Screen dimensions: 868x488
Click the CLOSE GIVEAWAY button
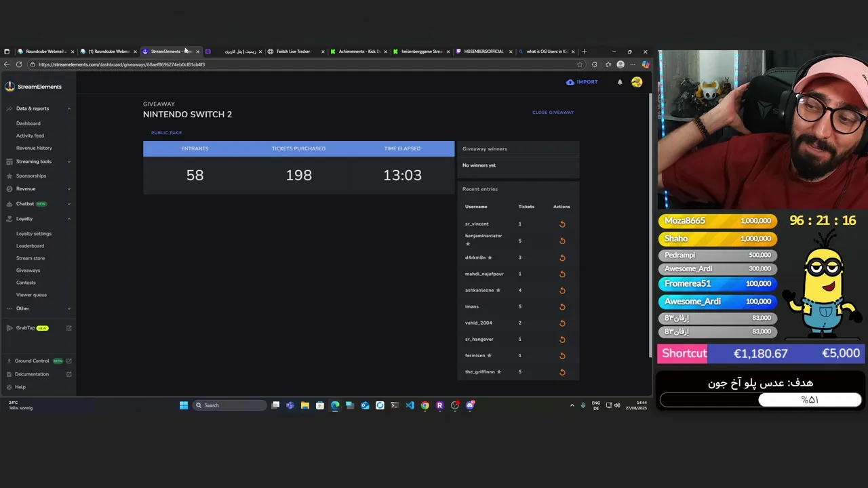[x=553, y=113]
